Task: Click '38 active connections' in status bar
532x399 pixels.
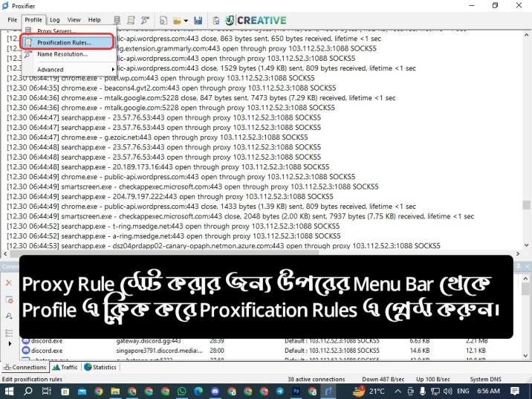Action: coord(317,379)
